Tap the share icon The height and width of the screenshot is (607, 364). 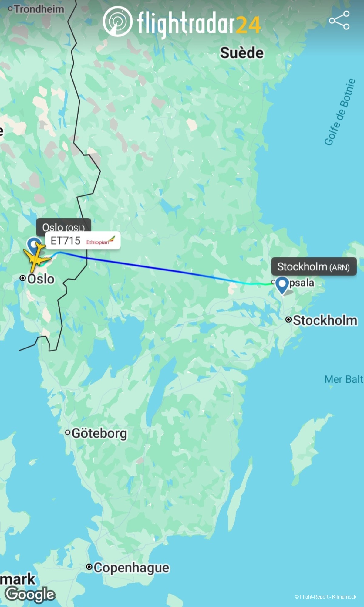339,20
